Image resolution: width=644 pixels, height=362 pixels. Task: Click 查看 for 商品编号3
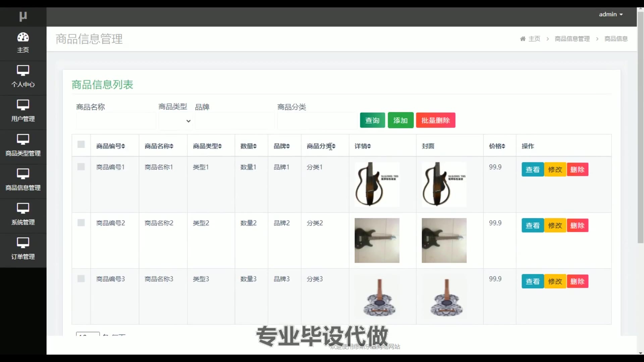[x=533, y=282]
